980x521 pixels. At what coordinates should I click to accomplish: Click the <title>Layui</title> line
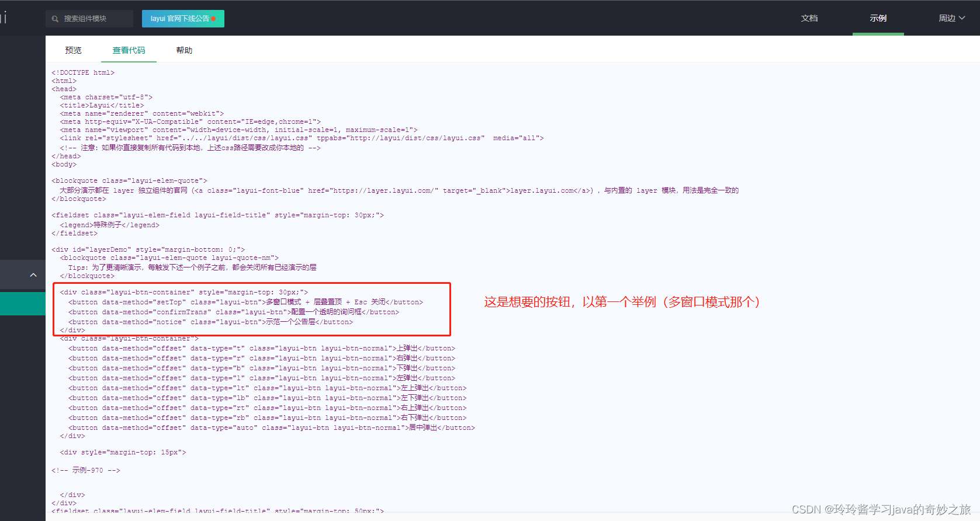pyautogui.click(x=102, y=105)
